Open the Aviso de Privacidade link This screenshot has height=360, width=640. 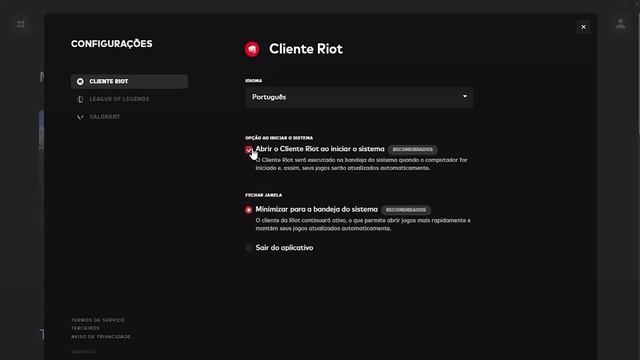click(101, 337)
